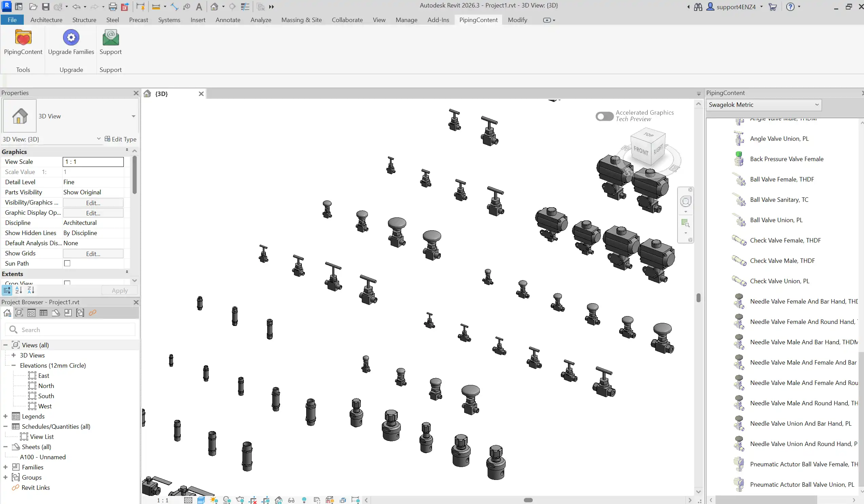Click the Edit Type button
The image size is (864, 504).
120,139
